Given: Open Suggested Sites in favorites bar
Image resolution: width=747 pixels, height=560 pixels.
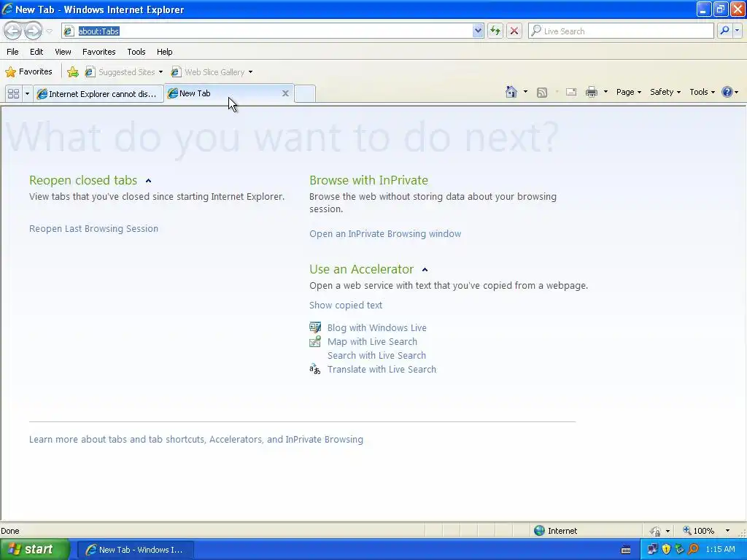Looking at the screenshot, I should click(120, 72).
